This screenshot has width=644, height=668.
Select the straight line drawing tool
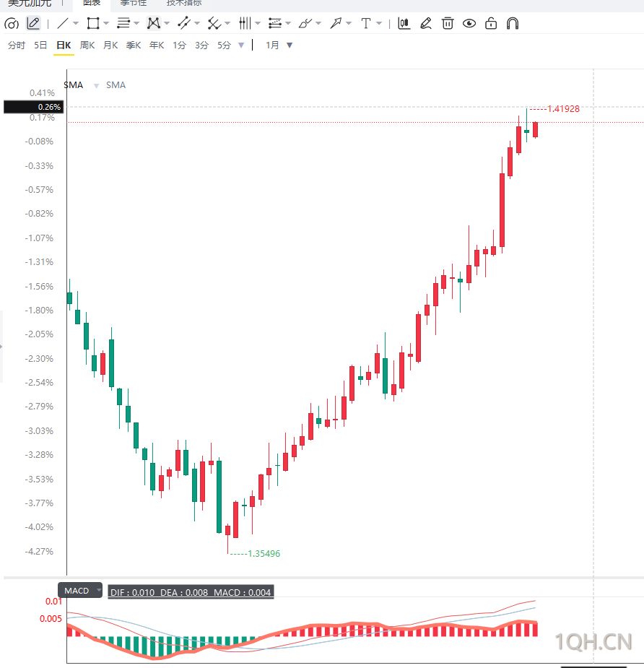(63, 23)
